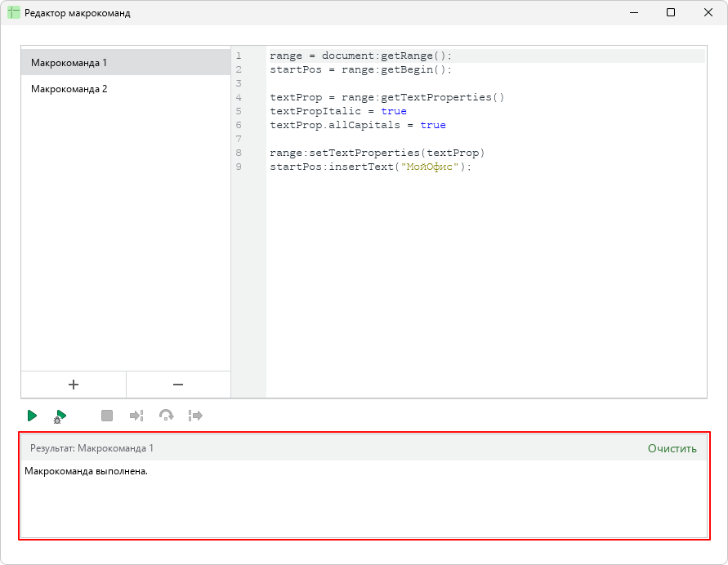Click the string "МойОфис" in line 9
The width and height of the screenshot is (728, 565).
click(x=430, y=167)
